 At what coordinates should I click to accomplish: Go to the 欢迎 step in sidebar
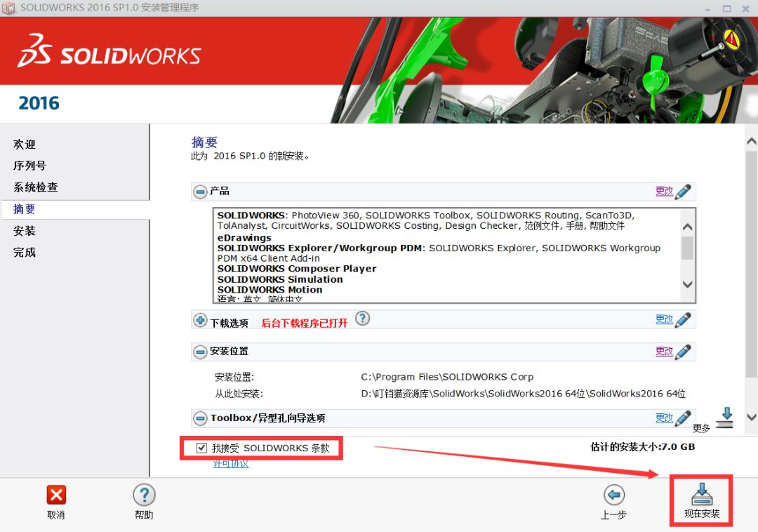[x=25, y=145]
